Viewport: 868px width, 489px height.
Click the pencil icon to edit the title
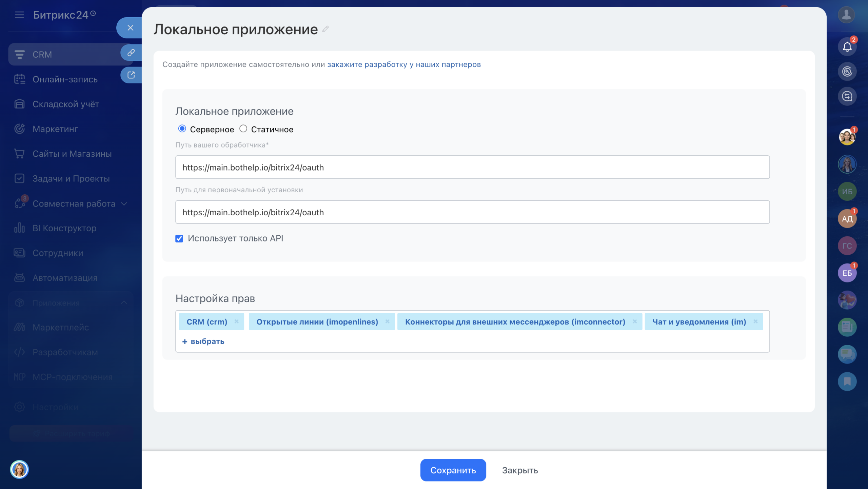325,29
